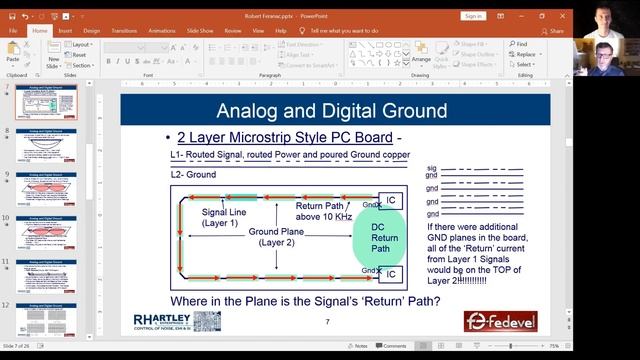Image resolution: width=640 pixels, height=360 pixels.
Task: Toggle the Notes pane
Action: (358, 346)
